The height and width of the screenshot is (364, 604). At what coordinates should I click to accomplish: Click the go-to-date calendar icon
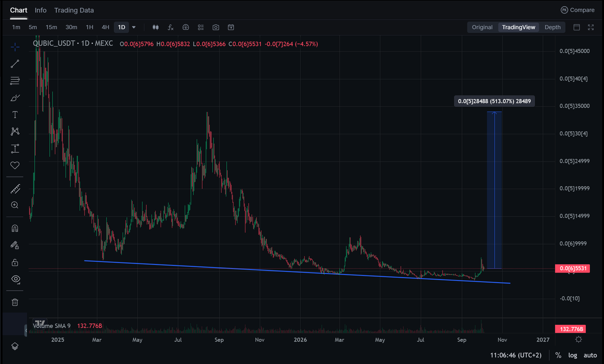pyautogui.click(x=231, y=27)
